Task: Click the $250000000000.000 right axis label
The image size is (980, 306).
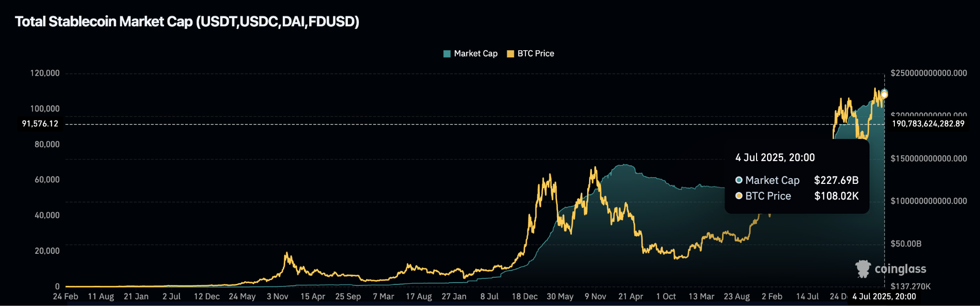Action: pos(929,73)
